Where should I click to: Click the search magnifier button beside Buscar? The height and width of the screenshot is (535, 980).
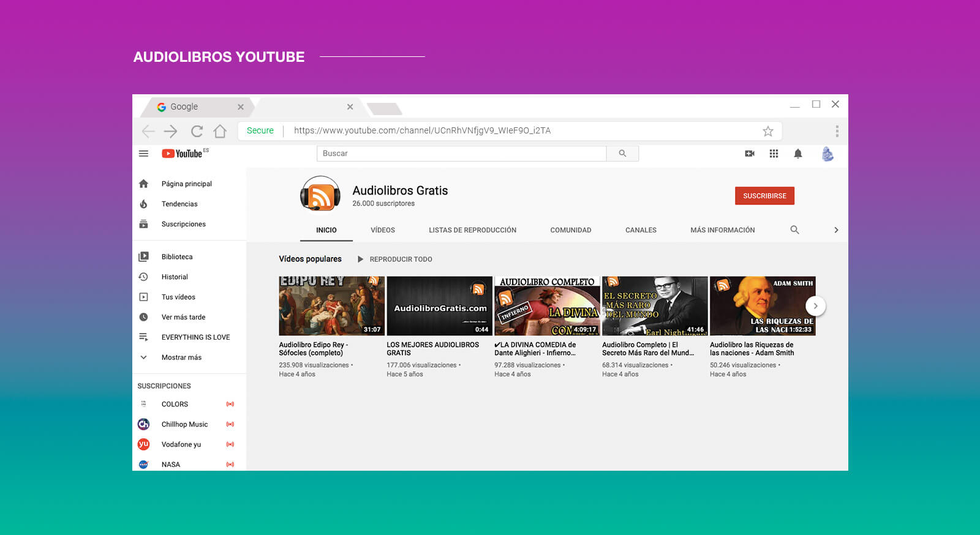[622, 154]
